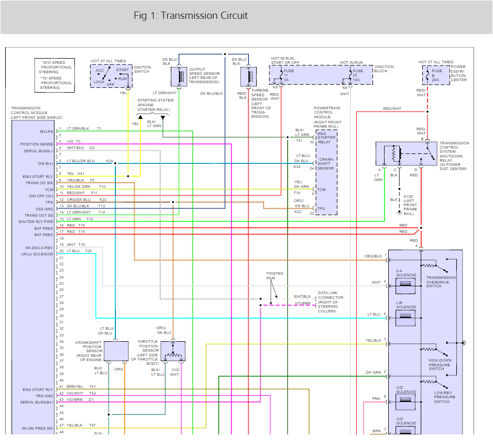Click the "Fig 1: Transmission Circuit" title
This screenshot has width=493, height=448.
[191, 16]
